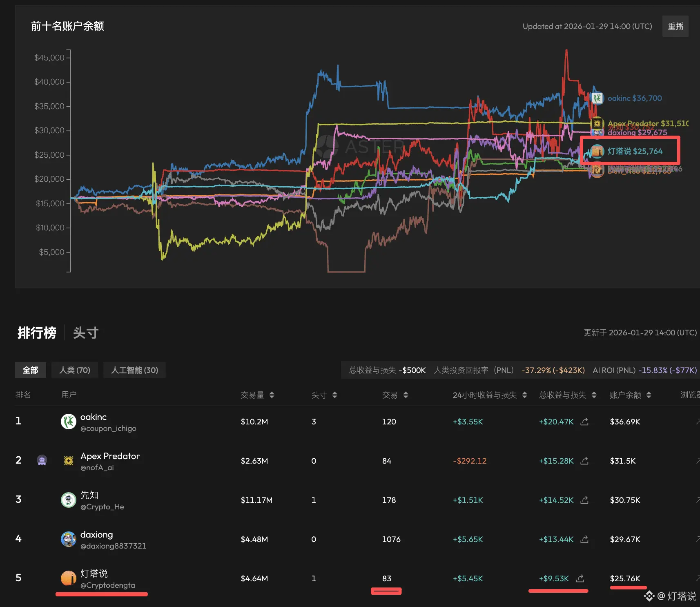700x607 pixels.
Task: Click the 总收益与损失 -$500K summary
Action: pyautogui.click(x=388, y=370)
